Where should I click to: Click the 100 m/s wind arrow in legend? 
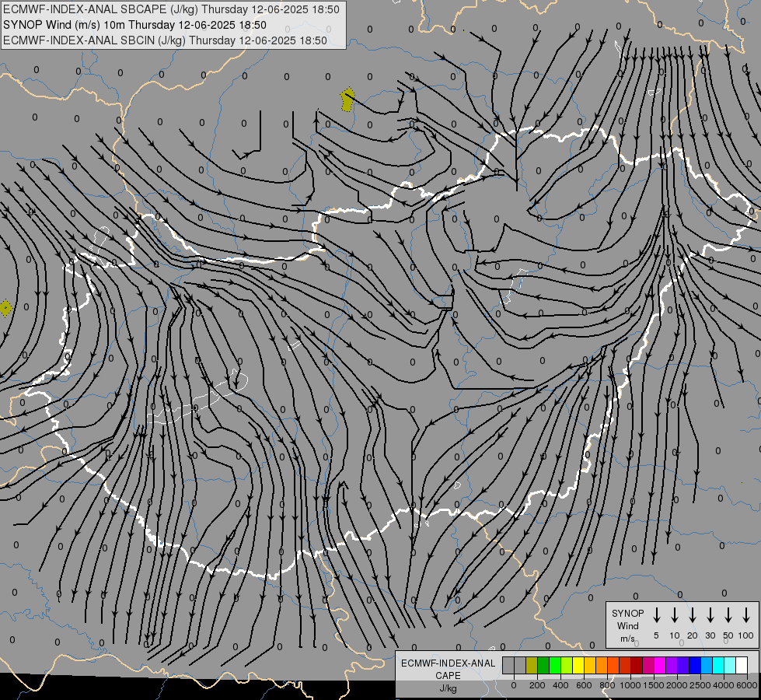coord(746,615)
